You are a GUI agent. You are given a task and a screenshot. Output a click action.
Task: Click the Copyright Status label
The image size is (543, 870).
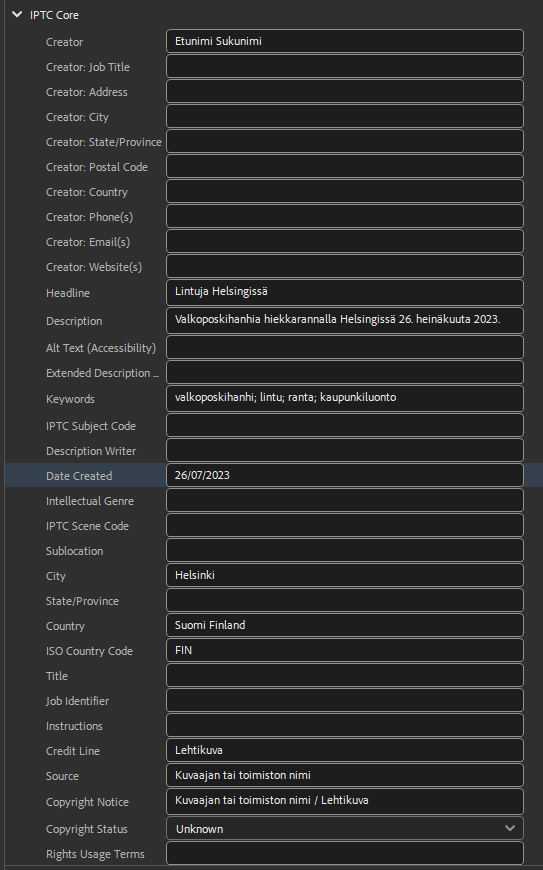click(87, 829)
